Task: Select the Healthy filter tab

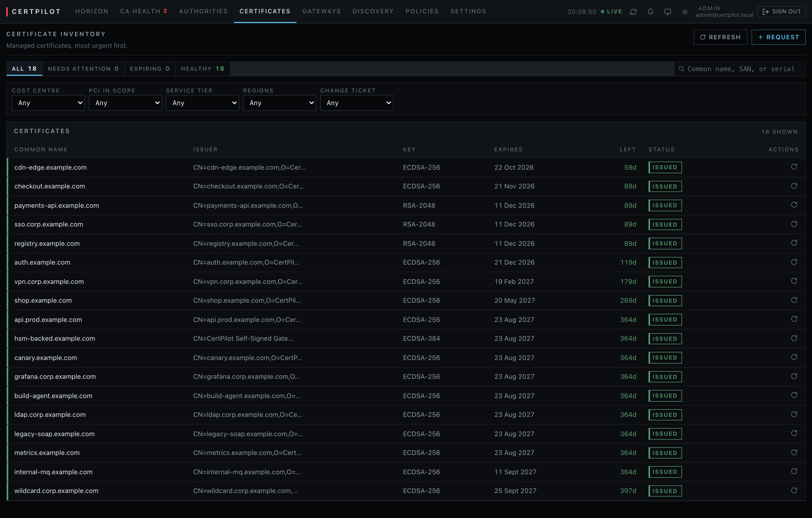Action: coord(202,69)
